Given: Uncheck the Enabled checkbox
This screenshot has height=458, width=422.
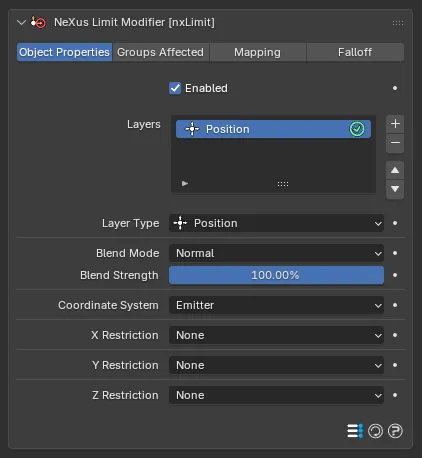Looking at the screenshot, I should coord(175,88).
